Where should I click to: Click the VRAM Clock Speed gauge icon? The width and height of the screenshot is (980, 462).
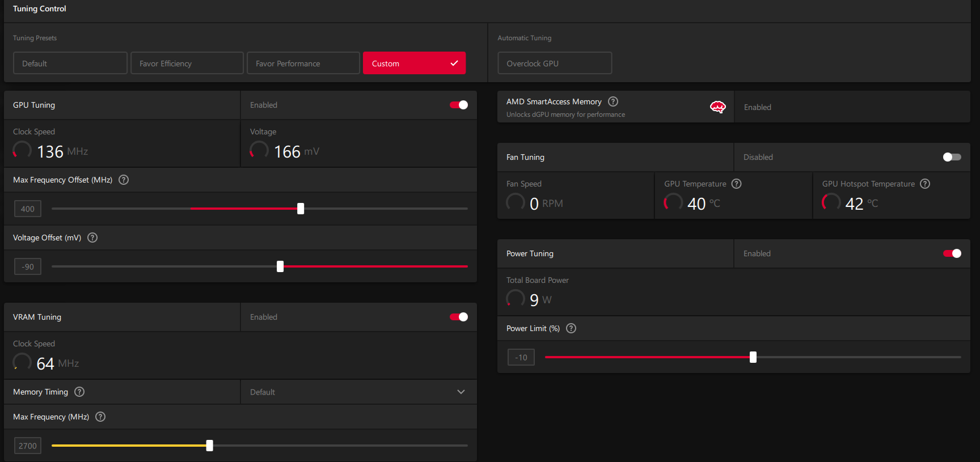point(22,362)
